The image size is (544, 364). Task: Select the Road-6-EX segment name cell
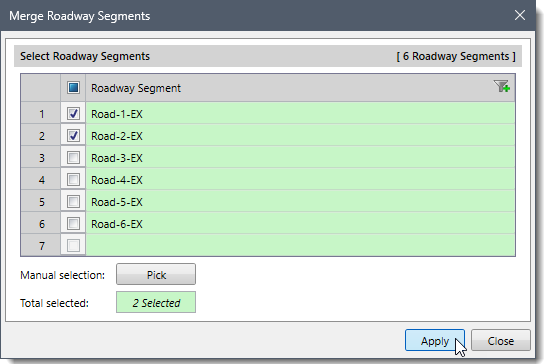(300, 223)
